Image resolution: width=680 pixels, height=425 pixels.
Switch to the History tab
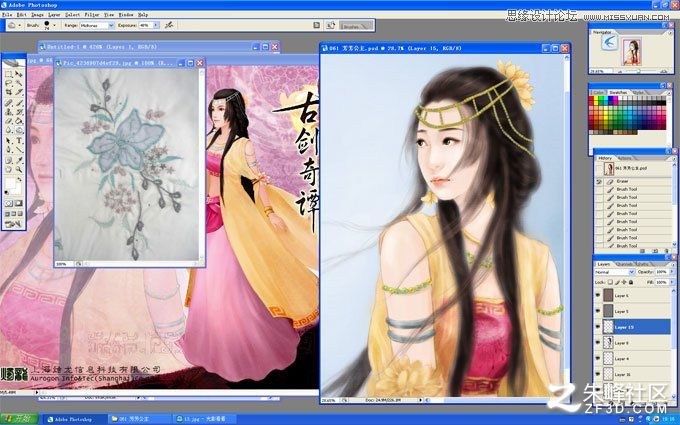605,158
